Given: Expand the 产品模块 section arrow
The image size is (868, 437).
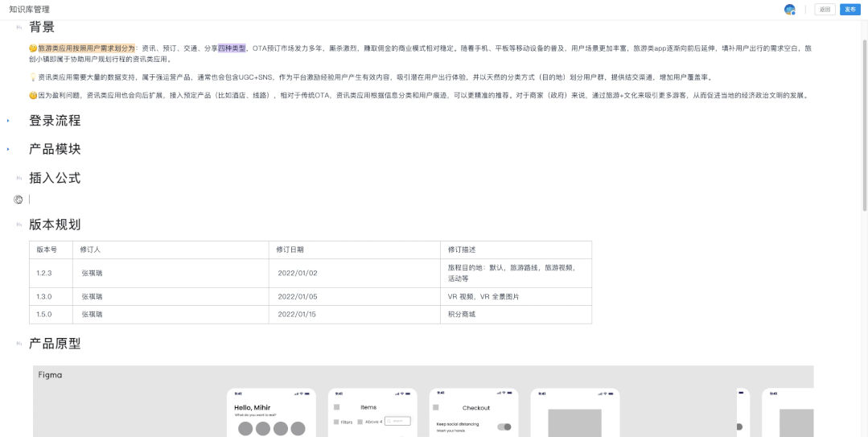Looking at the screenshot, I should point(8,149).
